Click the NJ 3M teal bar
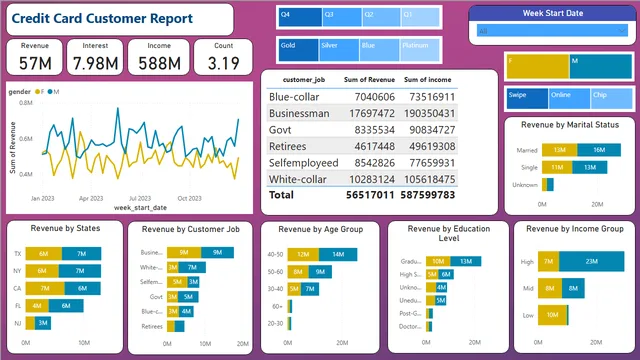 tap(43, 323)
